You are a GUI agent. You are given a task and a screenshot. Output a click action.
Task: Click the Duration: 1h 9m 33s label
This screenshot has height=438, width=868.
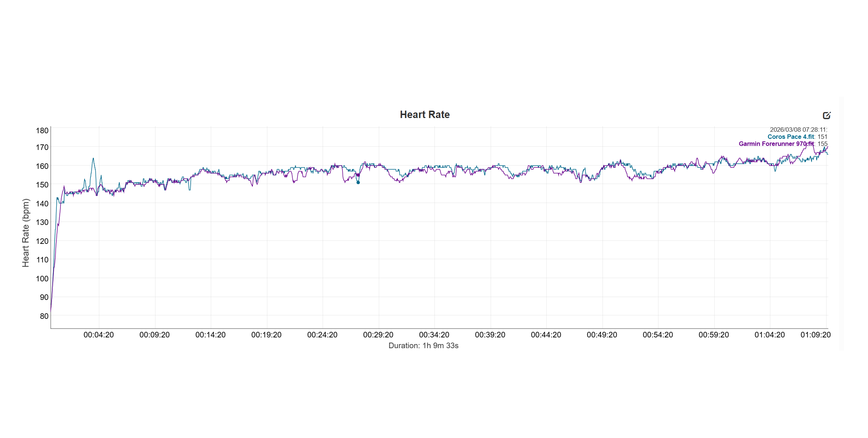[424, 345]
